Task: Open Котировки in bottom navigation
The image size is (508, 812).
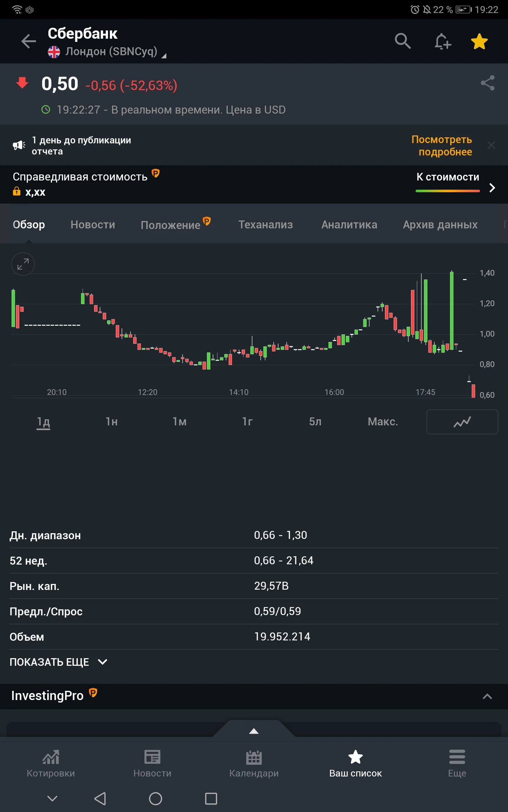Action: (51, 764)
